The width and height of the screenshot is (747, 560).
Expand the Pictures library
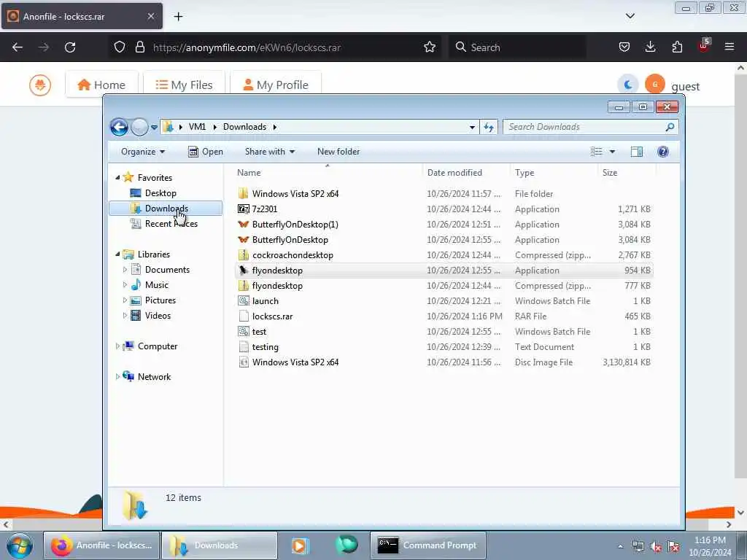[125, 300]
